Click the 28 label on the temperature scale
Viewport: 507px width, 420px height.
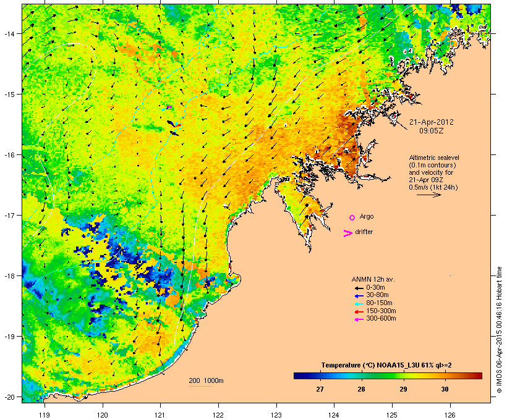point(361,389)
